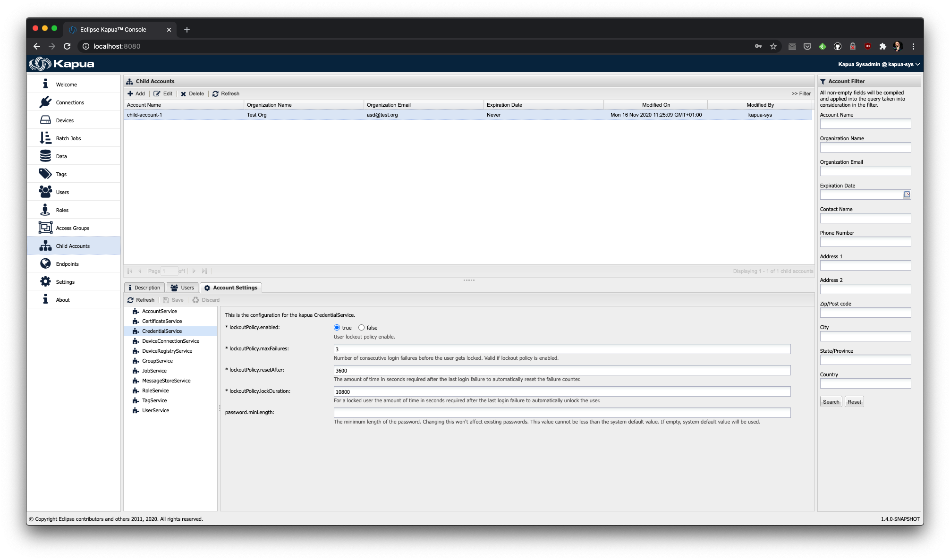Select DeviceConnectionService from service list

170,340
